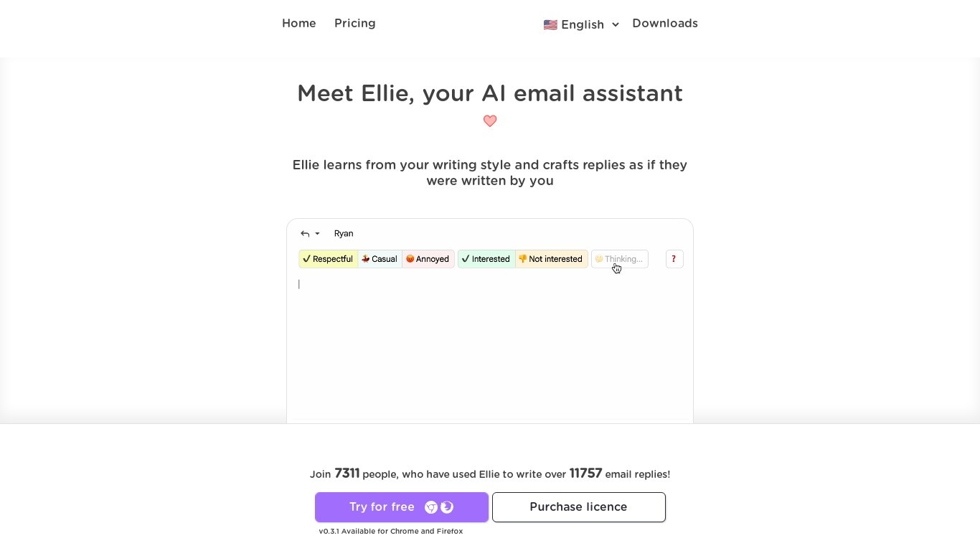
Task: Click the Chrome logo inside the Try for free button
Action: click(431, 507)
